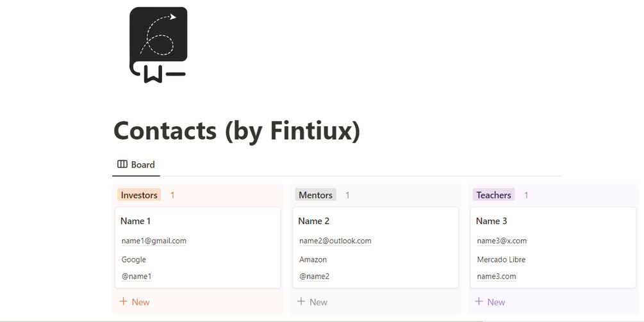Click the board view icon
The height and width of the screenshot is (322, 644).
(x=122, y=165)
